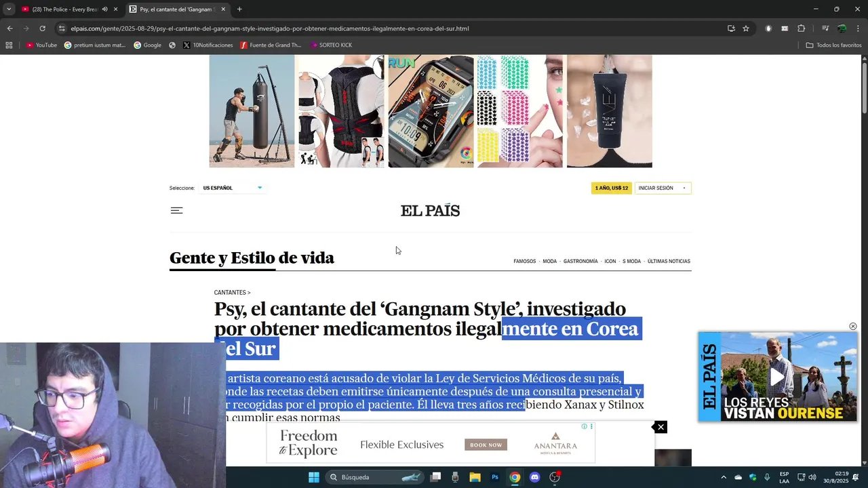This screenshot has width=868, height=488.
Task: Open the Gastronomía section
Action: [580, 262]
